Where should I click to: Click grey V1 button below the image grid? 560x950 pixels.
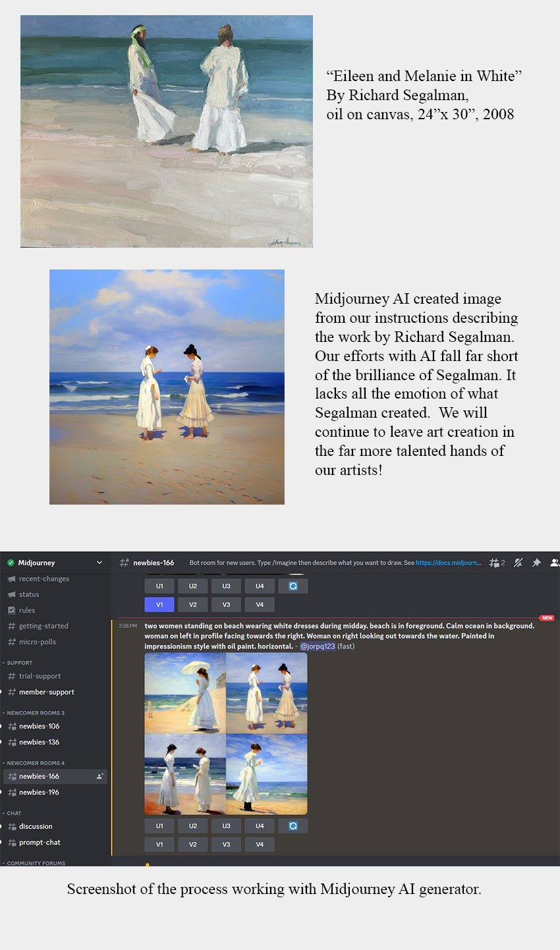159,844
